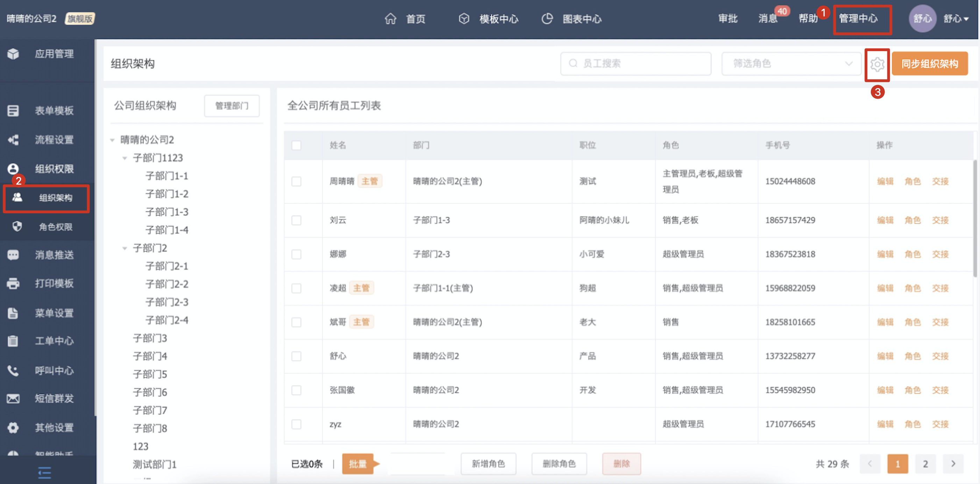Screen dimensions: 980x484
Task: Click the 同步组织架构 button
Action: 929,64
